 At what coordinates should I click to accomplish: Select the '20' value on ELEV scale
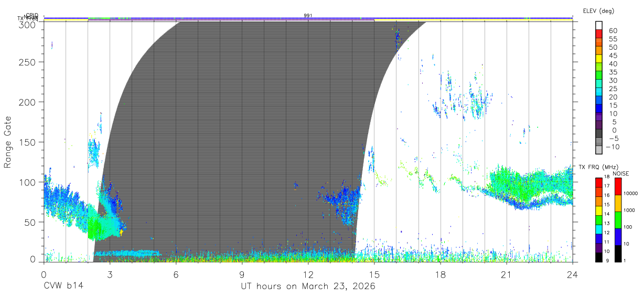(613, 97)
